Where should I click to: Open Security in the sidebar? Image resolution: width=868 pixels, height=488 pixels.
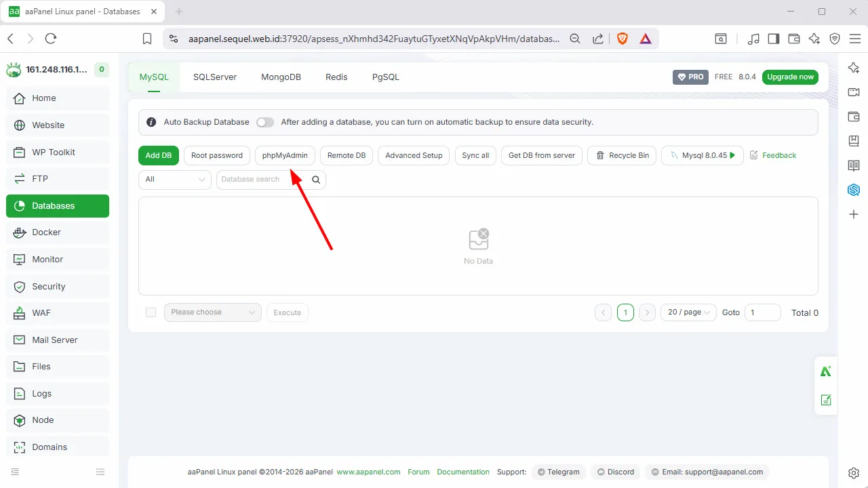[x=58, y=287]
